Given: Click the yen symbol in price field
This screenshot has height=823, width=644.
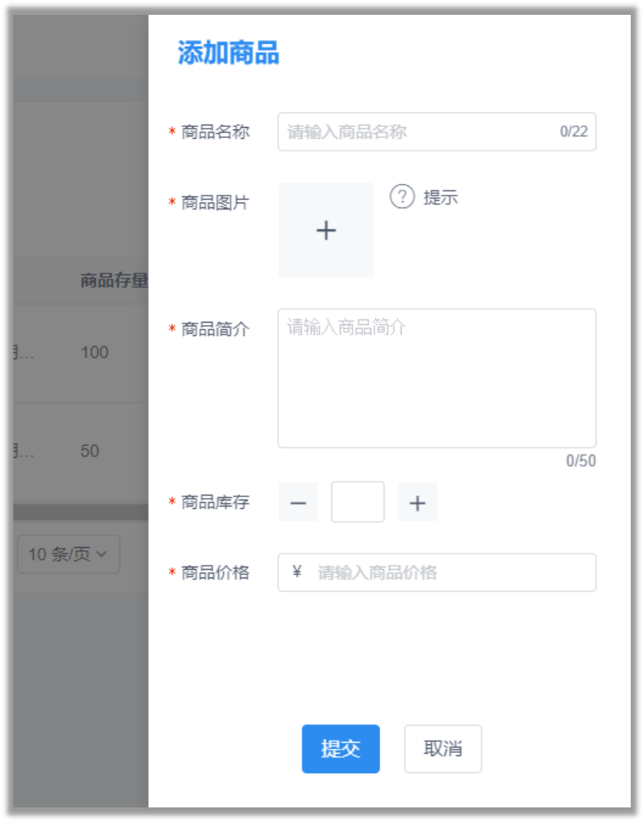Looking at the screenshot, I should coord(297,571).
